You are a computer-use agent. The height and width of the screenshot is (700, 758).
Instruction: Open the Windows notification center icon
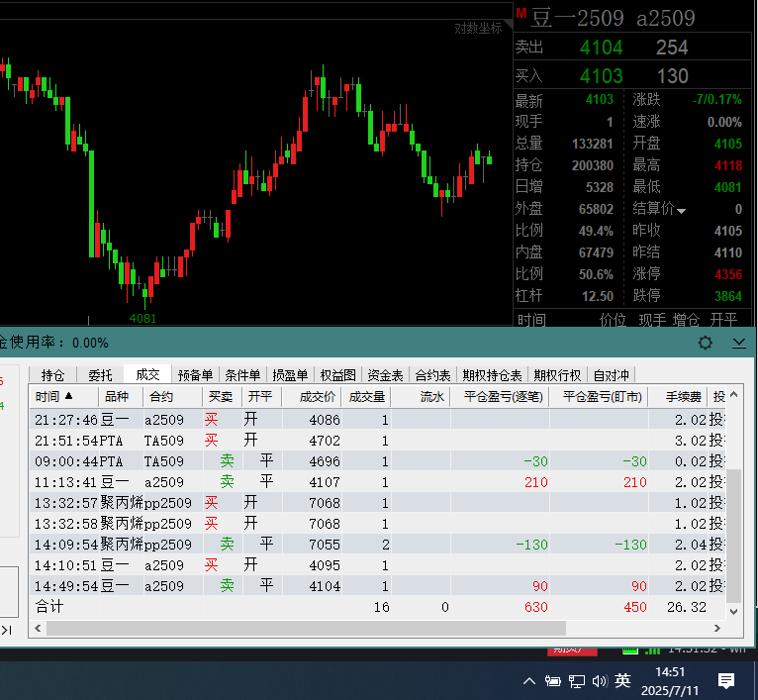[726, 680]
